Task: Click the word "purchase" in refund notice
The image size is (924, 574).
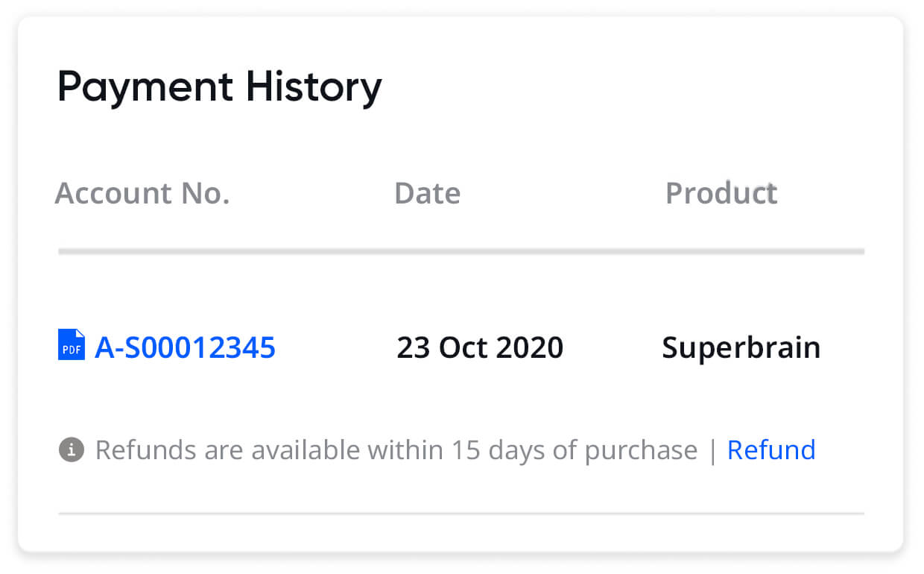Action: 641,451
